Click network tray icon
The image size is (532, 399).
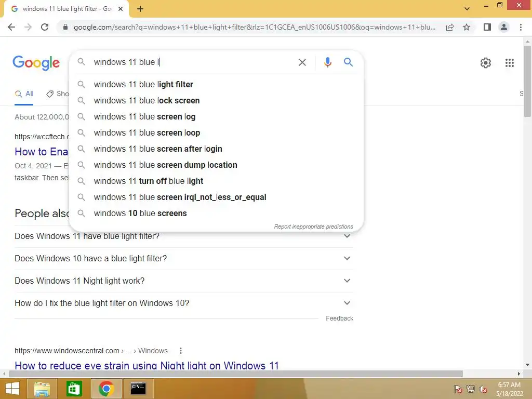coord(471,389)
